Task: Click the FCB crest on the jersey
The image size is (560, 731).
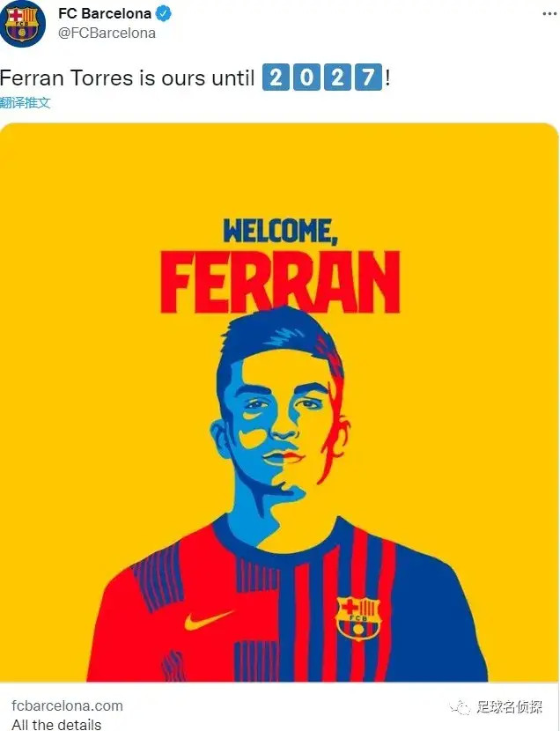Action: 358,617
